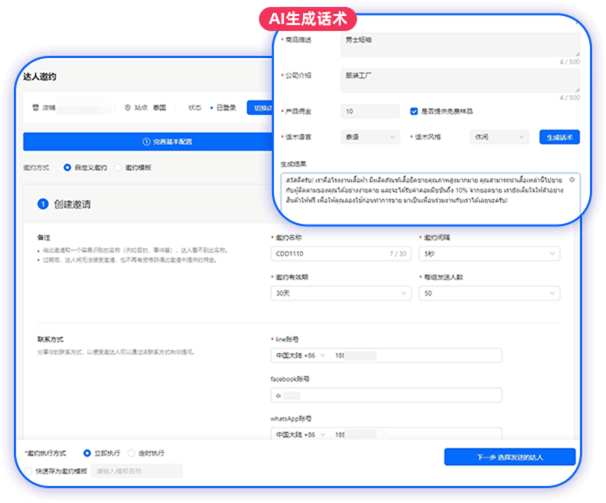This screenshot has height=503, width=606.
Task: Click the site location pin icon
Action: point(128,107)
